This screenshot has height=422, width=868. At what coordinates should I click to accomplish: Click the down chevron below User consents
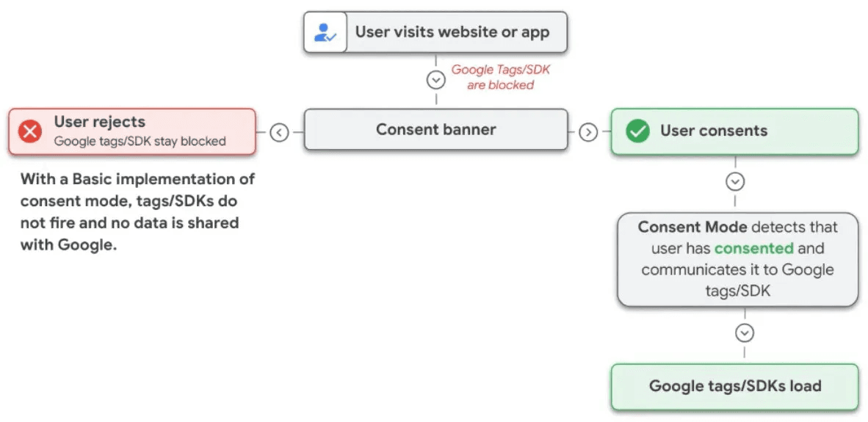pos(735,181)
